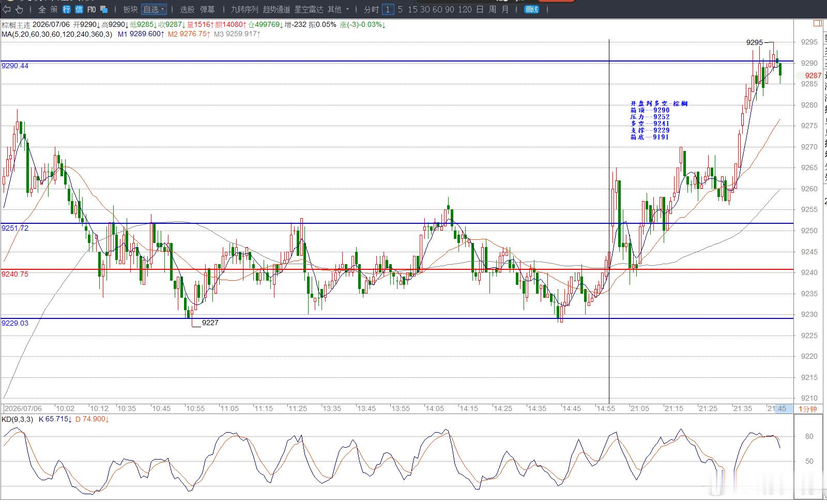Select the 日 daily period

pyautogui.click(x=480, y=9)
